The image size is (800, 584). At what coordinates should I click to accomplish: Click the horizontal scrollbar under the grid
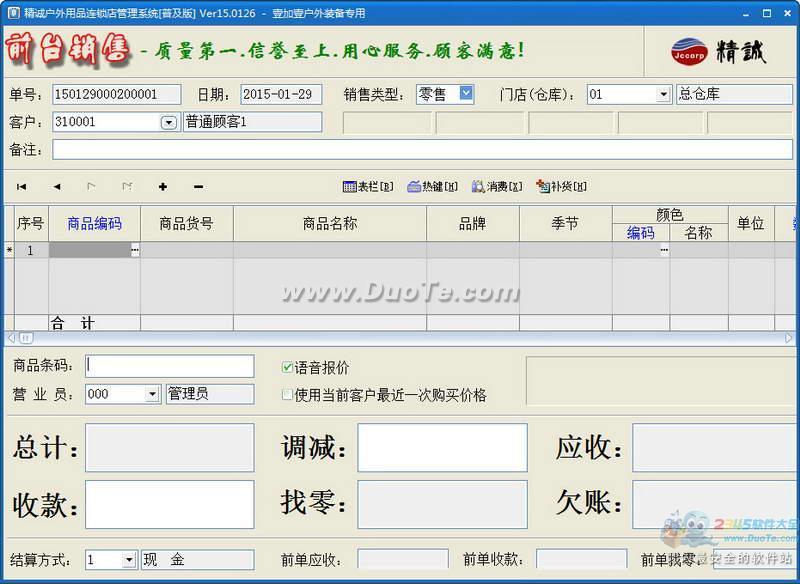click(x=400, y=338)
